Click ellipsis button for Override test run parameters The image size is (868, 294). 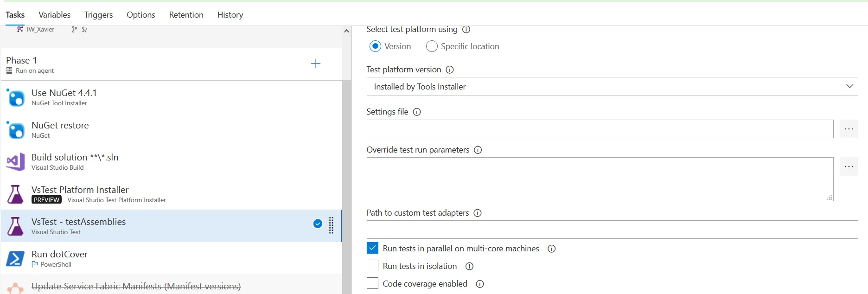(849, 166)
